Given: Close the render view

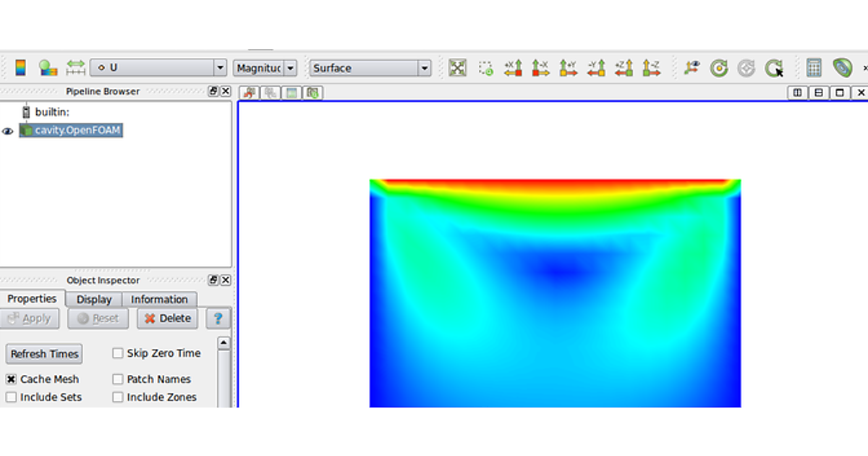Looking at the screenshot, I should (x=861, y=93).
